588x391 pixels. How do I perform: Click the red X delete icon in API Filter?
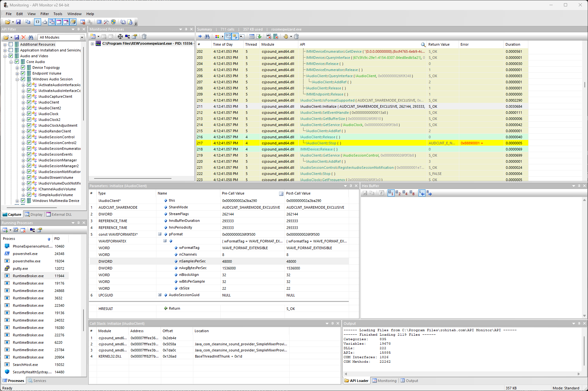point(23,37)
